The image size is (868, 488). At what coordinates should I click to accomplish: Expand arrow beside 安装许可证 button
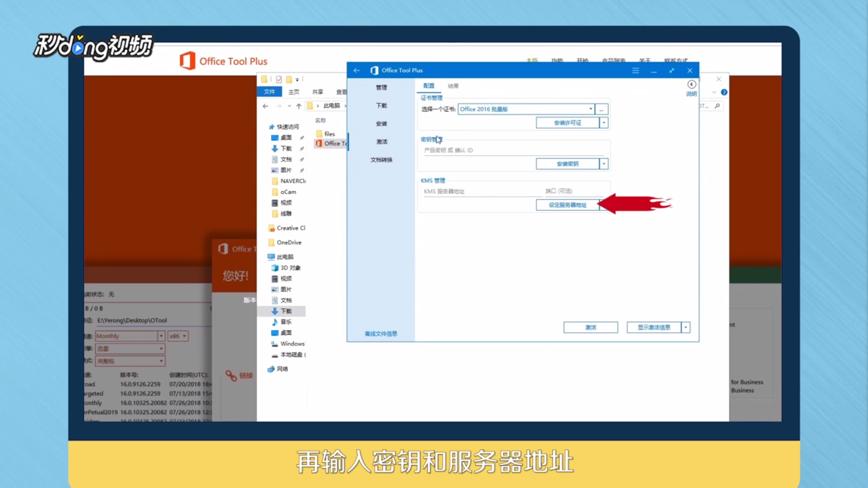[x=604, y=123]
